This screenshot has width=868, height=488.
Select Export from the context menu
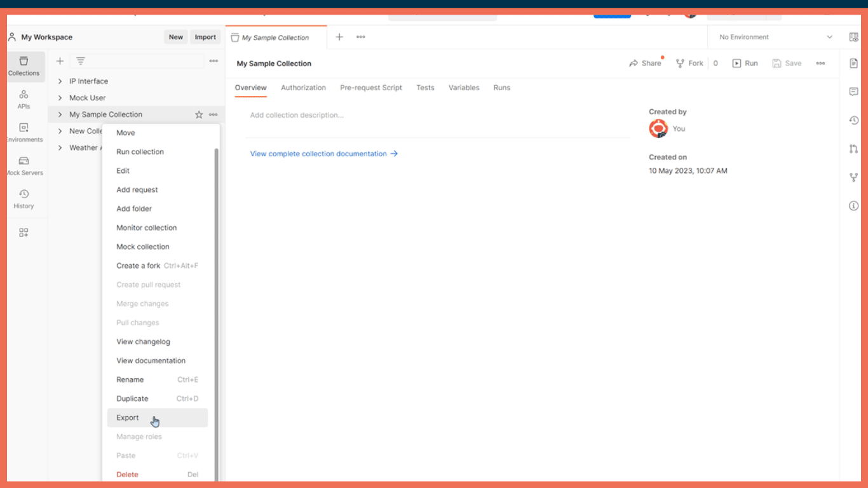(x=128, y=417)
